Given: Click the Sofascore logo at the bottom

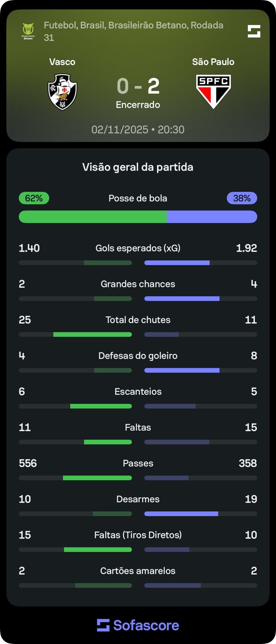Looking at the screenshot, I should [x=138, y=625].
